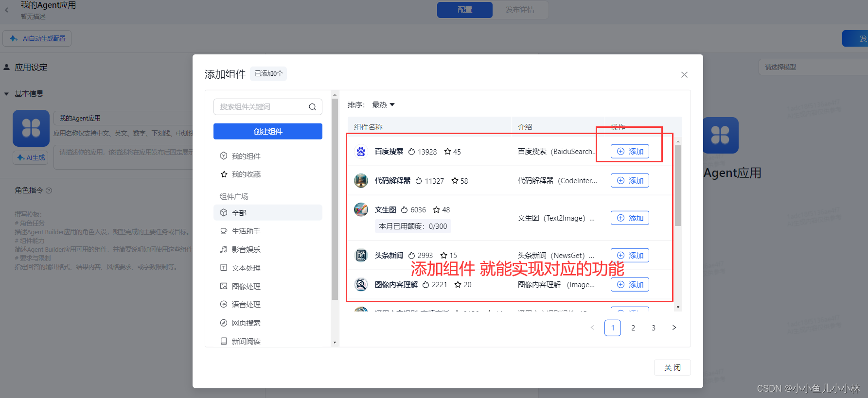Click the star icon beside Text2Image 48
The image size is (868, 398).
point(436,209)
